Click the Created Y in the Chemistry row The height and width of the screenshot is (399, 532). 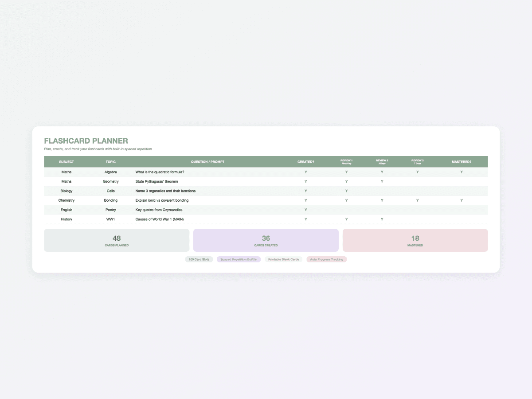pos(305,200)
